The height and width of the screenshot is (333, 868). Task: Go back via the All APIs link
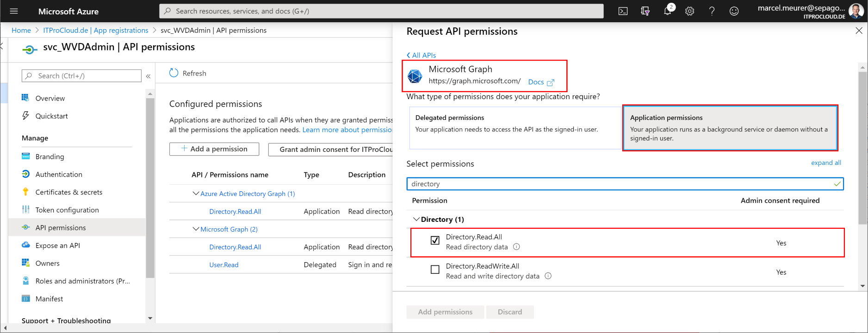pyautogui.click(x=421, y=55)
